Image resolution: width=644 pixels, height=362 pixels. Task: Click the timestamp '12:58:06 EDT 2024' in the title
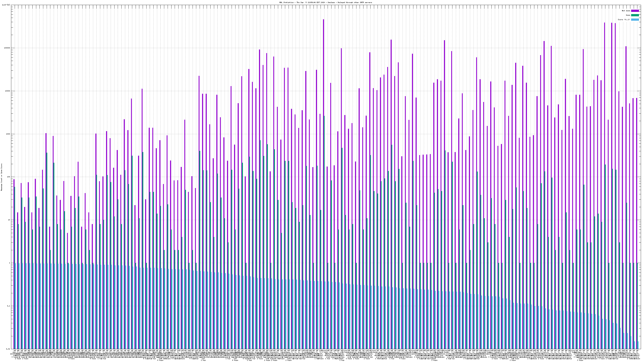(316, 2)
